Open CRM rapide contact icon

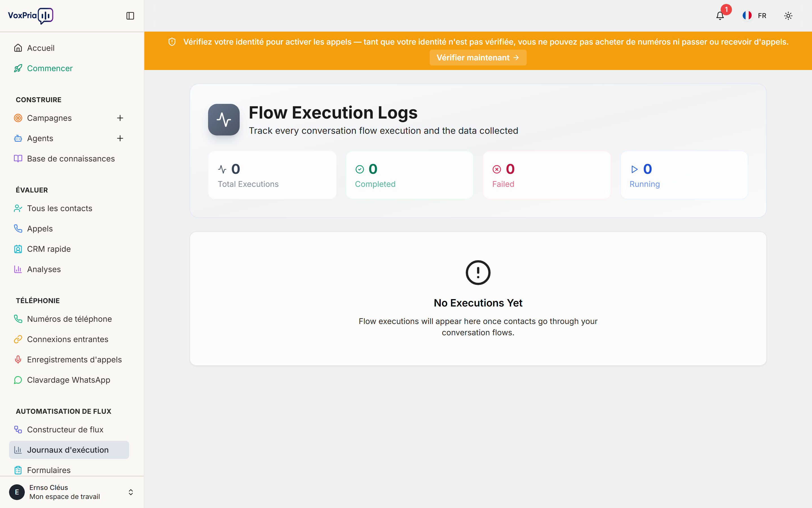tap(18, 249)
